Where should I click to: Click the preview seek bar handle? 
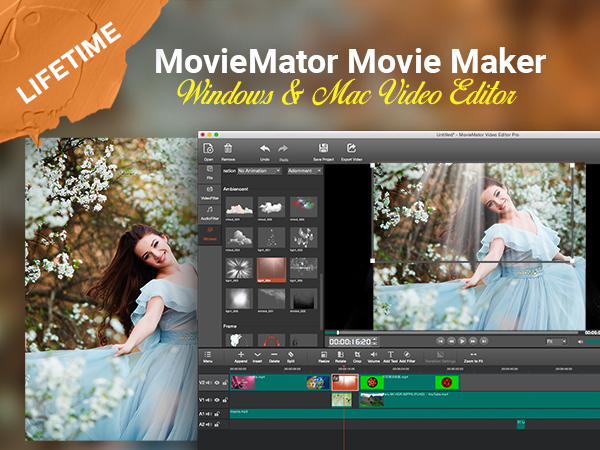click(338, 332)
